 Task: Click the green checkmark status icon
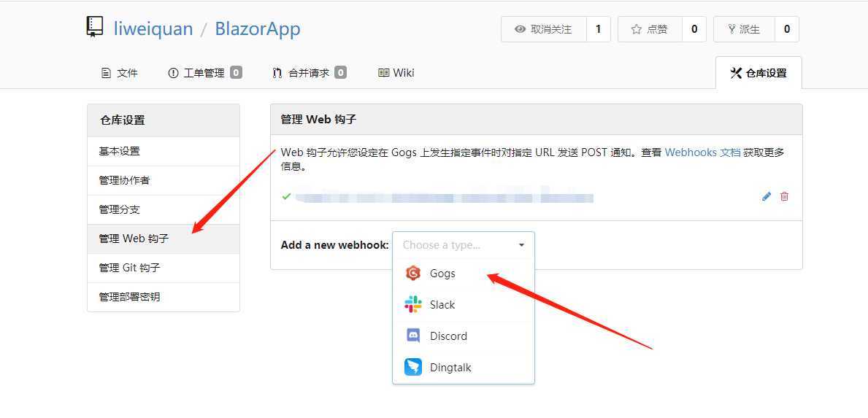[x=286, y=196]
